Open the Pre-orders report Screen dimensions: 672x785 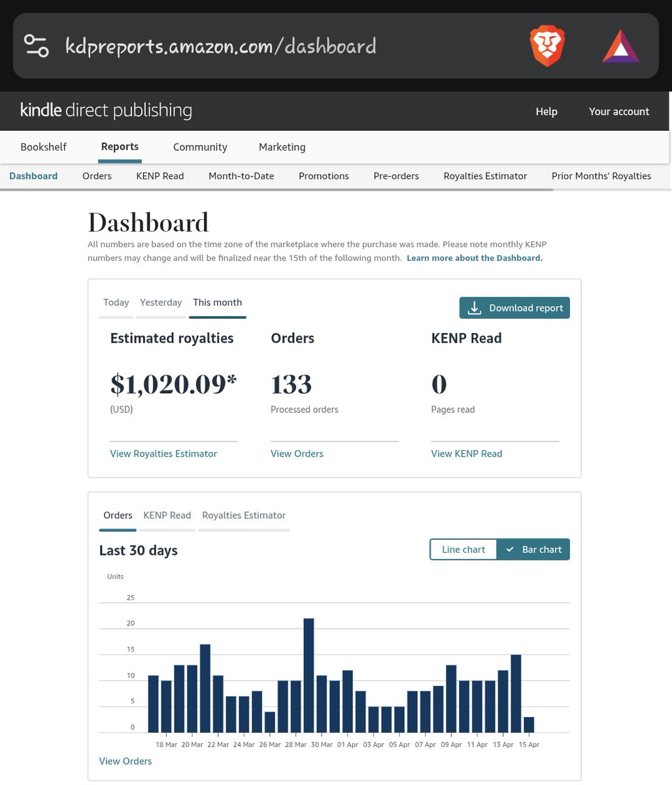pyautogui.click(x=396, y=176)
